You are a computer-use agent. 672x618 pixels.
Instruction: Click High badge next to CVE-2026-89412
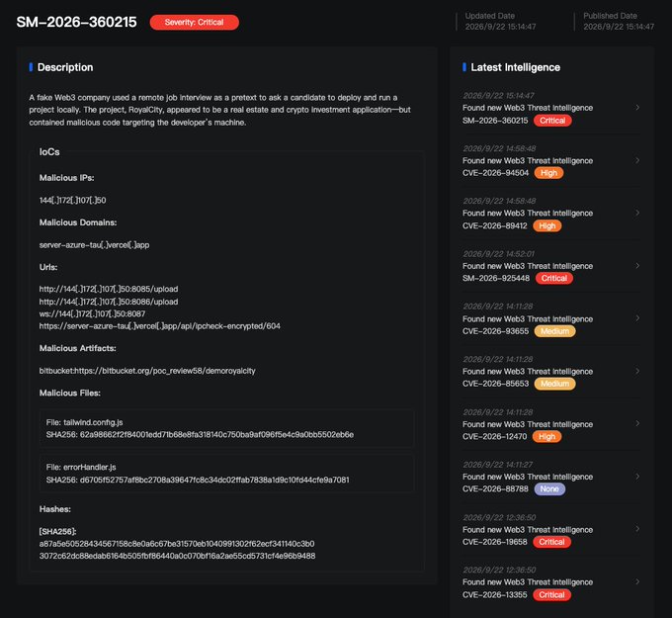click(x=546, y=225)
